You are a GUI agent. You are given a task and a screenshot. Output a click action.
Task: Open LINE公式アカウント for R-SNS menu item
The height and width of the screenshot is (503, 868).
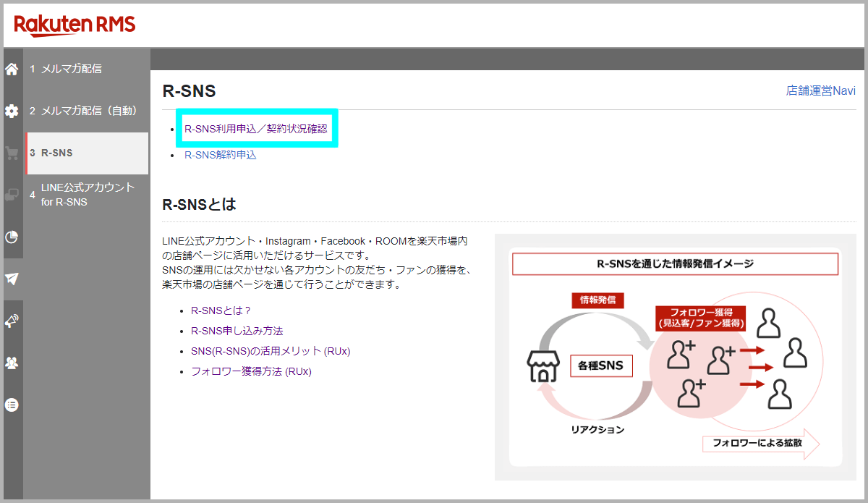[87, 195]
